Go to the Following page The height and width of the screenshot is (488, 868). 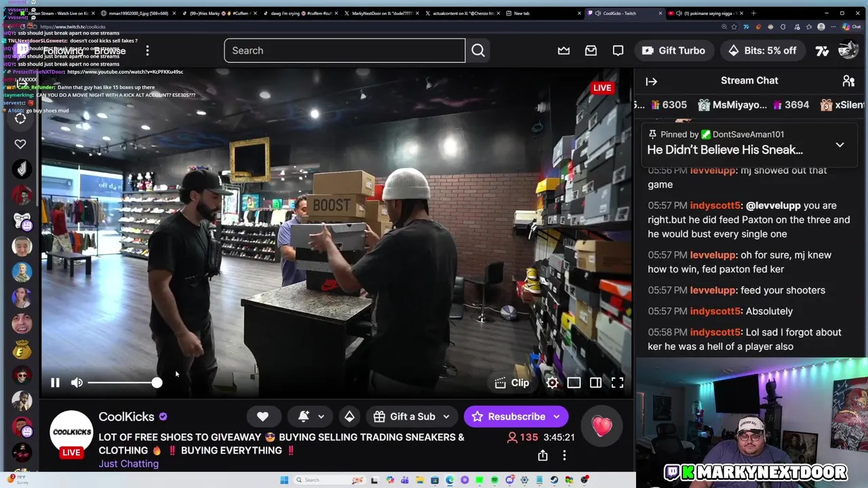point(64,51)
